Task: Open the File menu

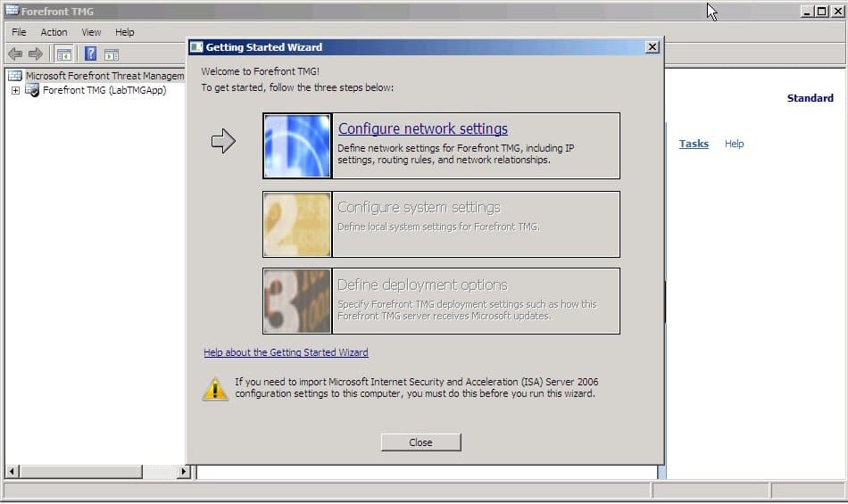Action: pyautogui.click(x=19, y=32)
